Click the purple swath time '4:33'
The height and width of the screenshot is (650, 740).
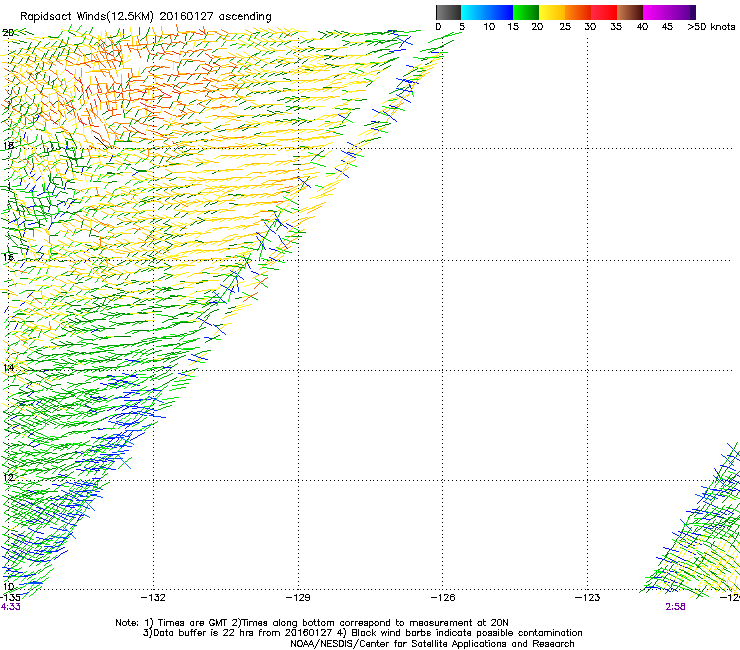pos(10,607)
